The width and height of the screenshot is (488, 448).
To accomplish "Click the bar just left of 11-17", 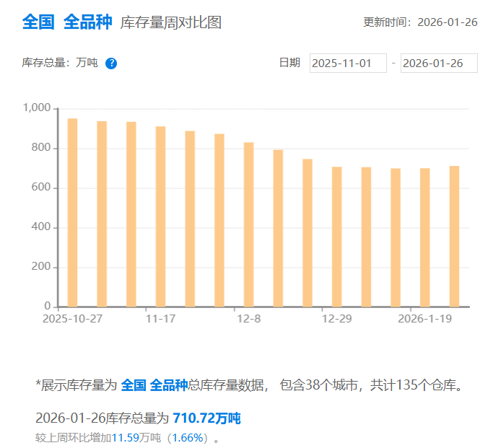I will click(x=131, y=214).
